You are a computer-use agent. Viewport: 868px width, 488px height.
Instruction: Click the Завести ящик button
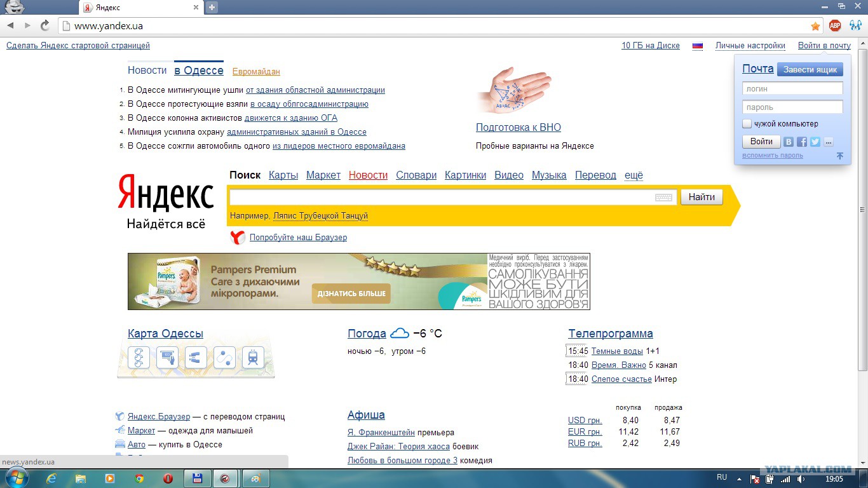[810, 69]
